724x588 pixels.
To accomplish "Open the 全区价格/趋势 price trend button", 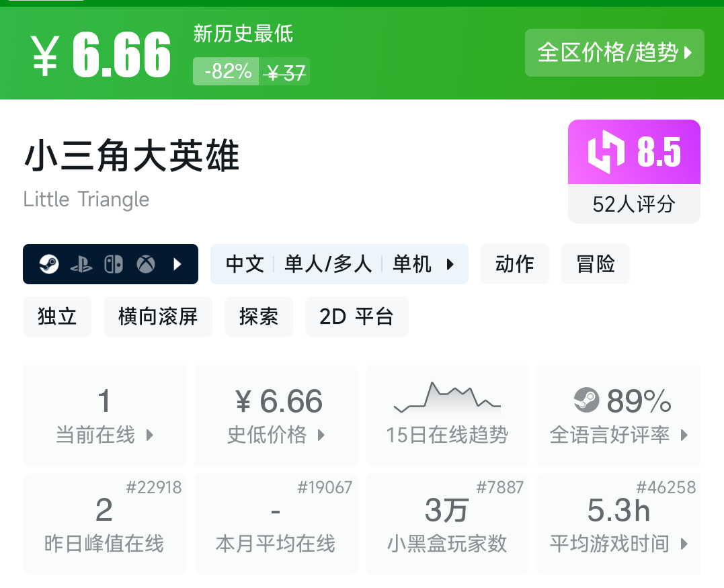I will (x=614, y=52).
